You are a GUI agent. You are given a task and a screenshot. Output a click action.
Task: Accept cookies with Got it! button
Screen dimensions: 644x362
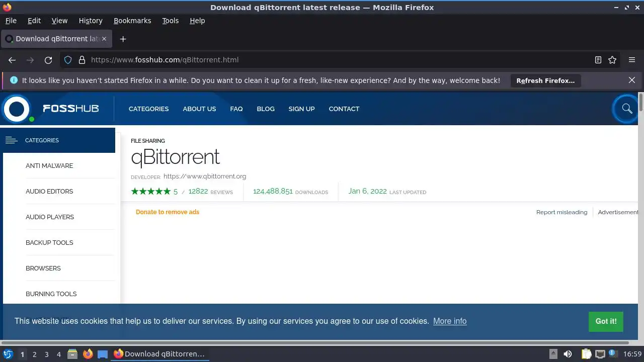click(x=606, y=321)
